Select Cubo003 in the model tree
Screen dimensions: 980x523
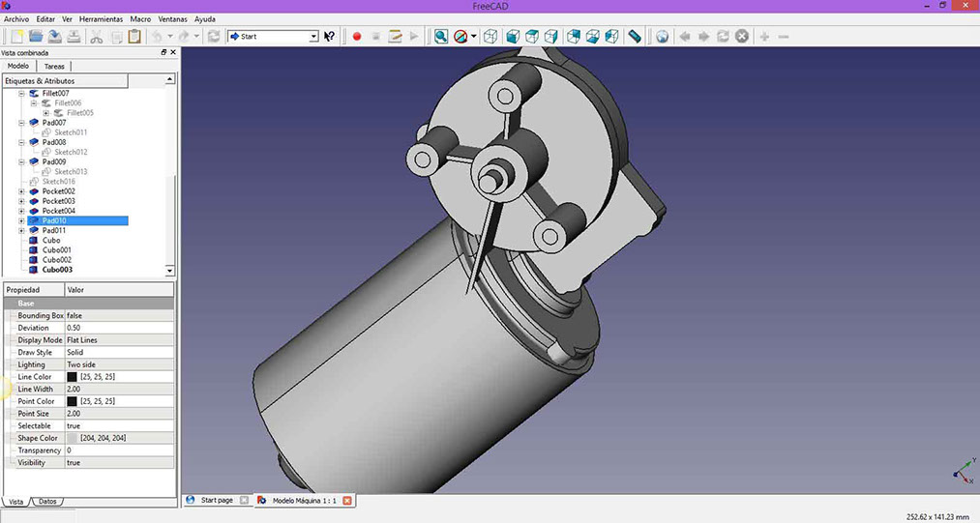click(57, 270)
